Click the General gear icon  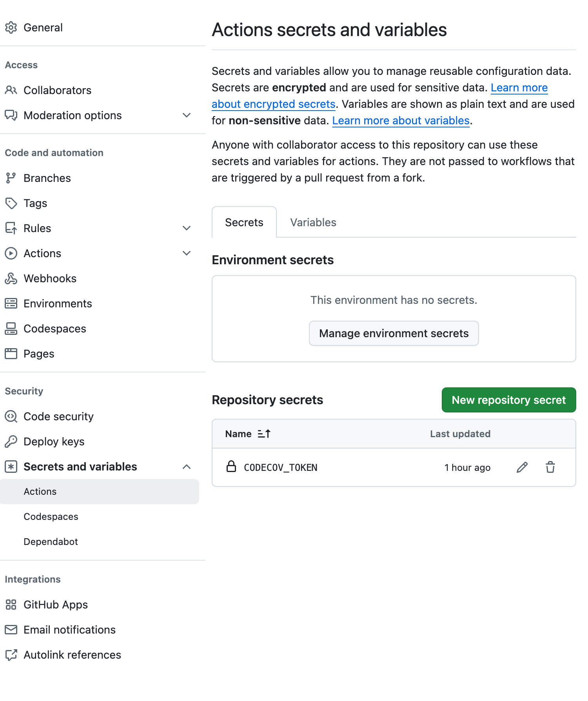[11, 27]
